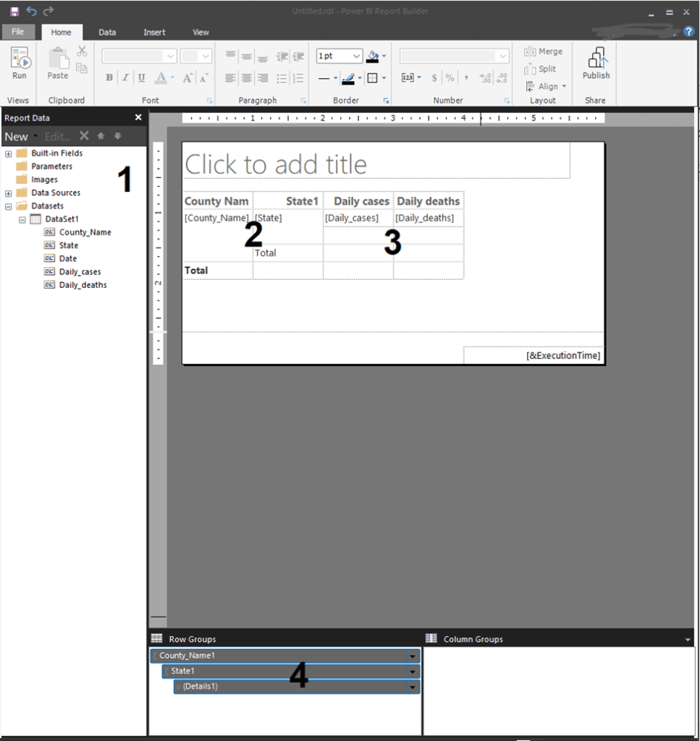Image resolution: width=700 pixels, height=741 pixels.
Task: Click the placeholder styles 123 icon
Action: point(408,77)
